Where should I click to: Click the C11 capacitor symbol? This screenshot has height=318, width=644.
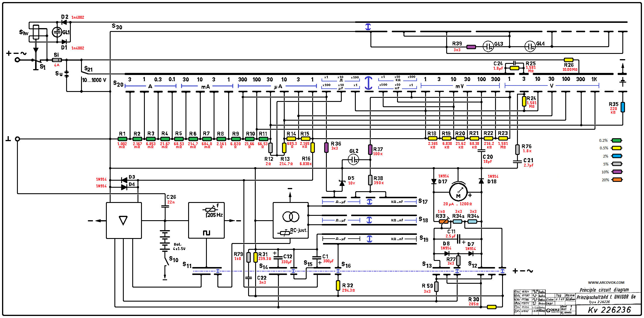click(x=458, y=239)
